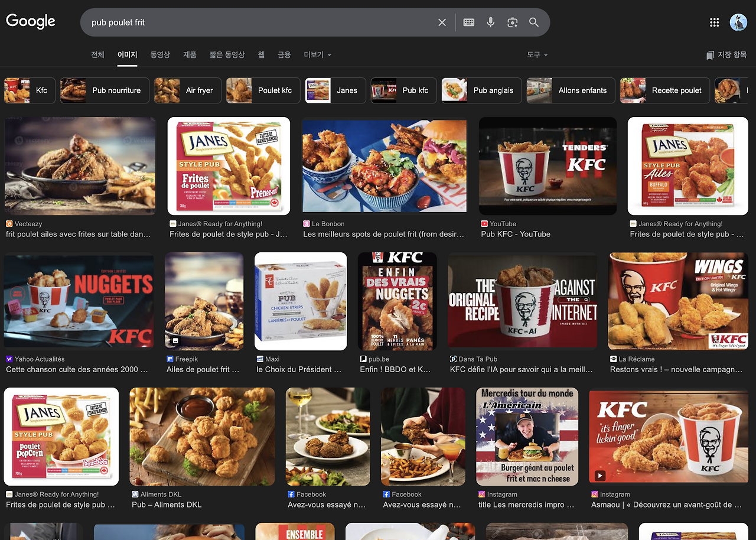The height and width of the screenshot is (540, 756).
Task: Open the 제품 (Products) tab
Action: click(190, 55)
